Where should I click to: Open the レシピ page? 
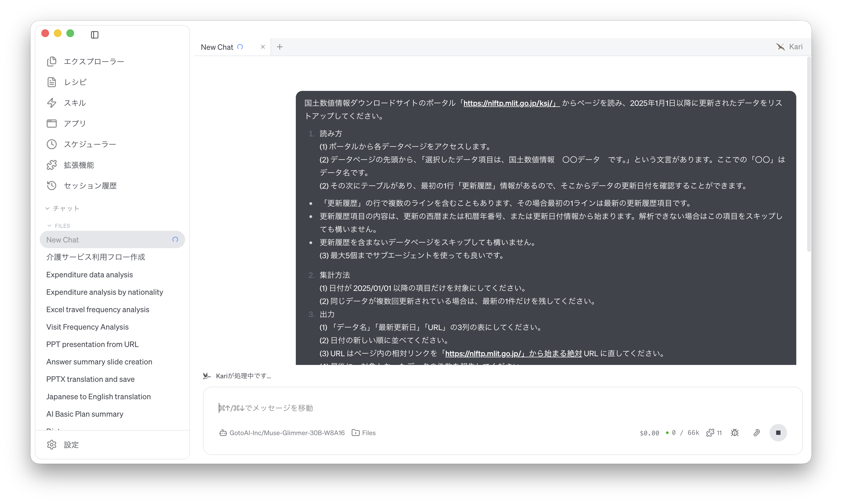click(x=67, y=82)
